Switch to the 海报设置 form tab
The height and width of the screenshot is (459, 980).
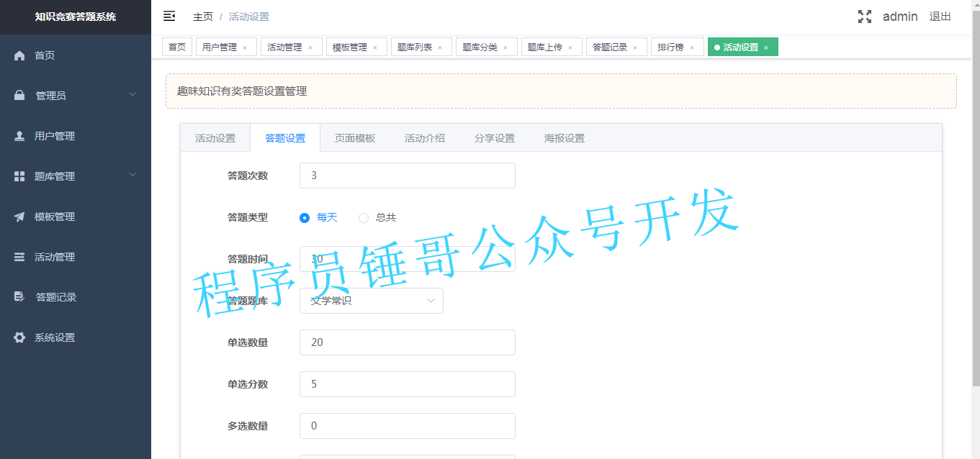coord(565,138)
